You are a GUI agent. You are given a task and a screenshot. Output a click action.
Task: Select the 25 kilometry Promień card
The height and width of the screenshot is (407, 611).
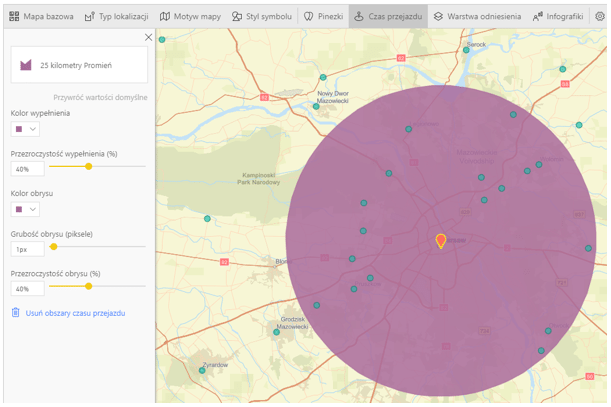(78, 65)
